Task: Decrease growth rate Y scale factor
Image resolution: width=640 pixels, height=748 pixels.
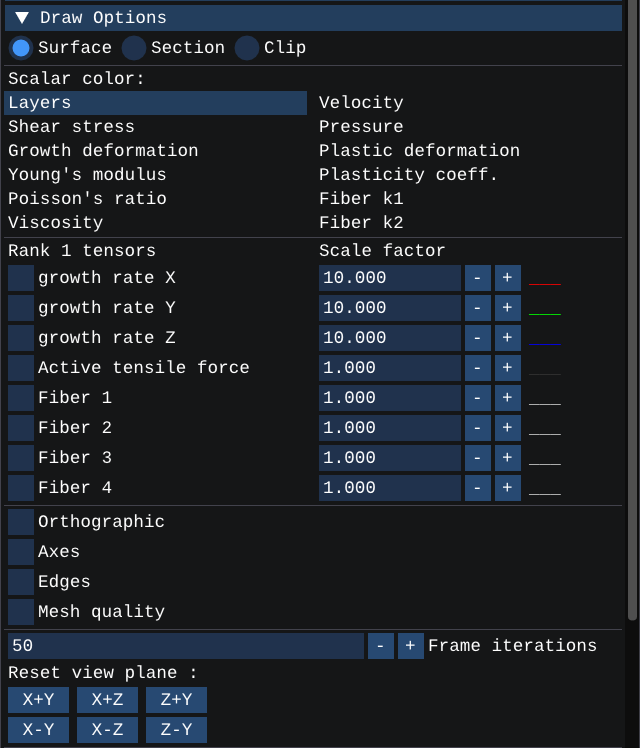Action: 478,308
